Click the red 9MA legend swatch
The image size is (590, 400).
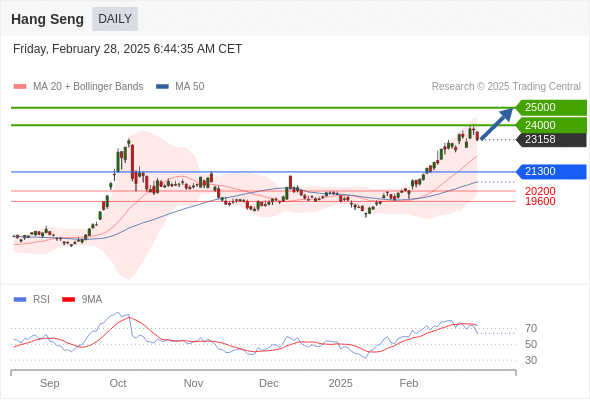point(68,300)
